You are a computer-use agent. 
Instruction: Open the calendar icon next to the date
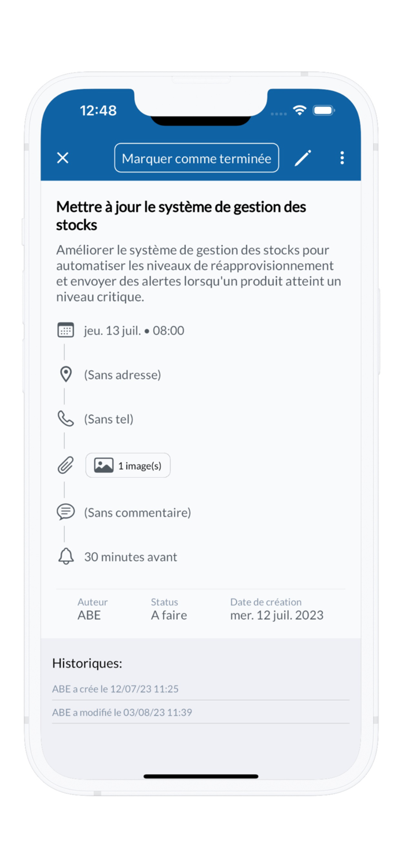[x=65, y=330]
